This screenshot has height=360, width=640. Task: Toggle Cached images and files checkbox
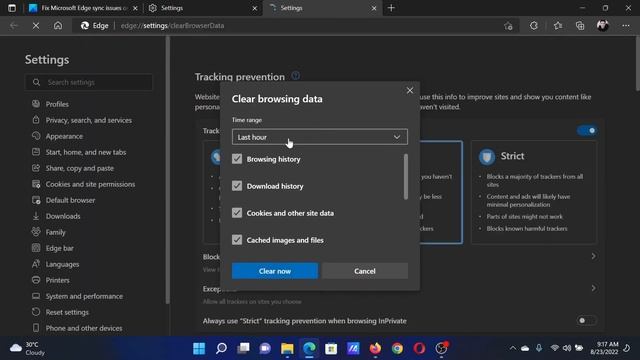(237, 240)
